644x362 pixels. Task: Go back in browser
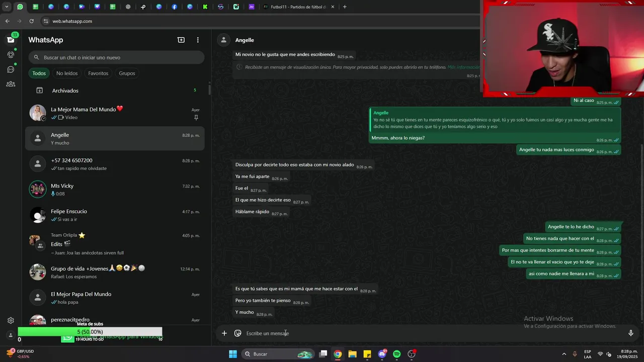tap(7, 21)
